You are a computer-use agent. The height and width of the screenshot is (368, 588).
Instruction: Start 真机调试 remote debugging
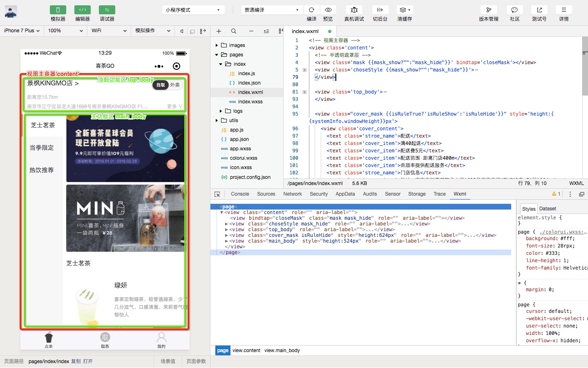coord(354,10)
